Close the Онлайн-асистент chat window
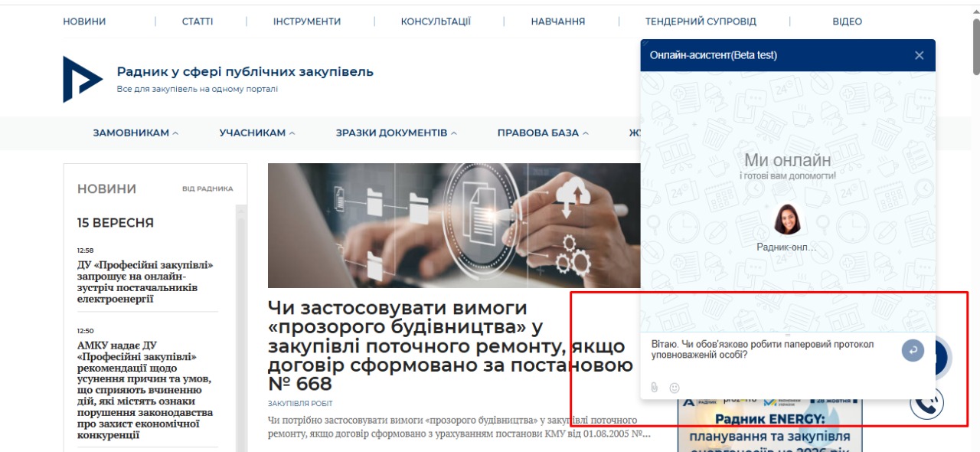 pyautogui.click(x=920, y=55)
